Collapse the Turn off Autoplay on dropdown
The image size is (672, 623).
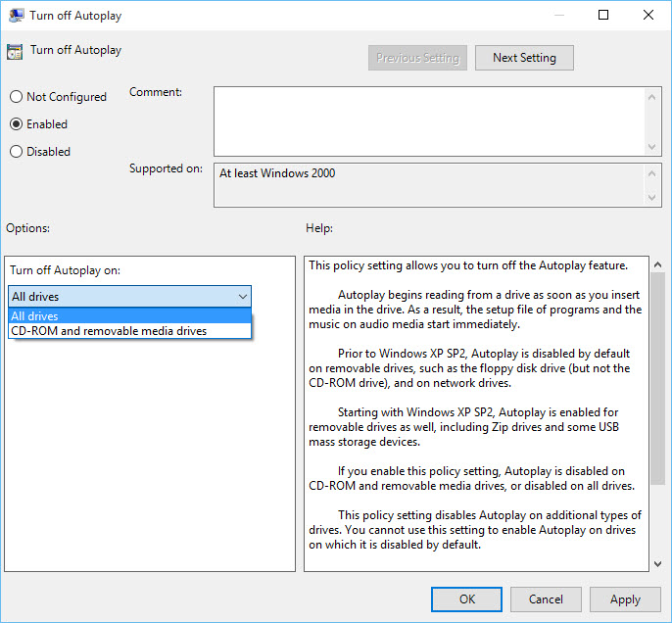242,296
